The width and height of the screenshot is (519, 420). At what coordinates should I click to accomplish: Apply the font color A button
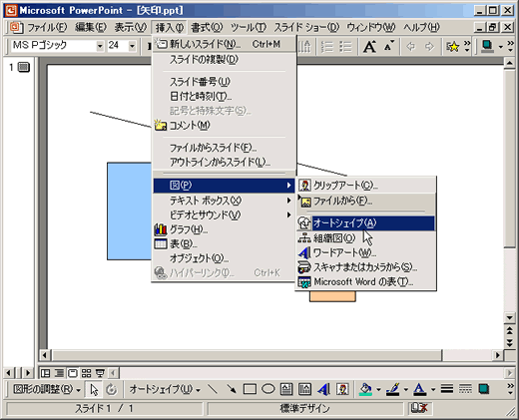coord(420,389)
